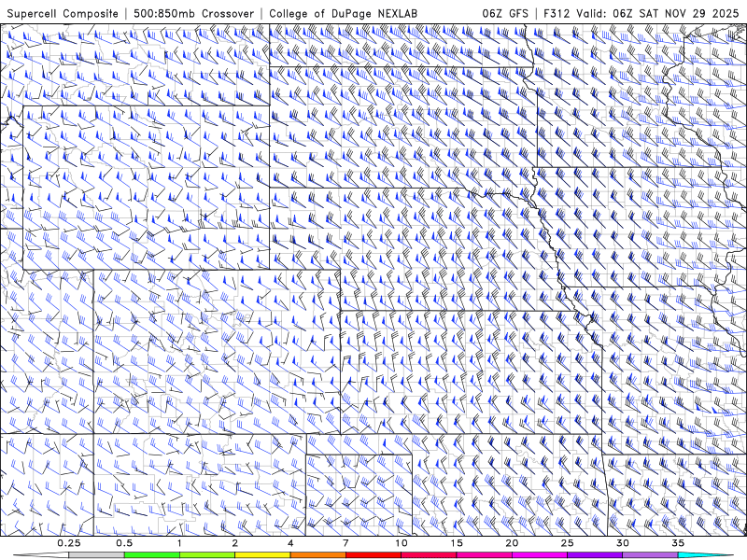The image size is (747, 560).
Task: Click the legend value 10
Action: (x=402, y=543)
